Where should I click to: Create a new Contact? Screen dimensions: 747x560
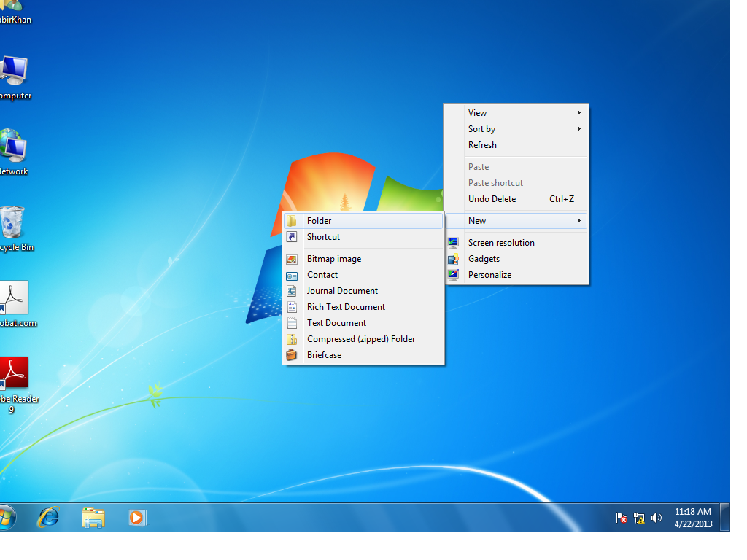363,275
